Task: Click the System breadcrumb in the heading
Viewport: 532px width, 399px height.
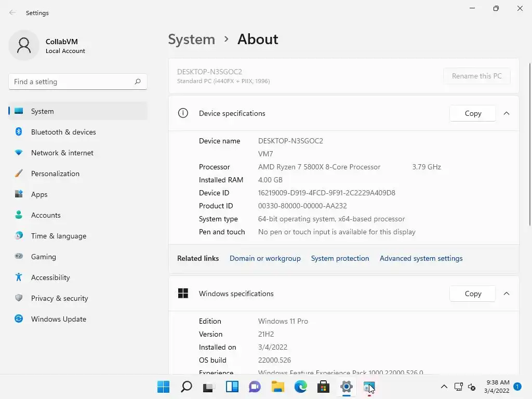Action: point(192,39)
